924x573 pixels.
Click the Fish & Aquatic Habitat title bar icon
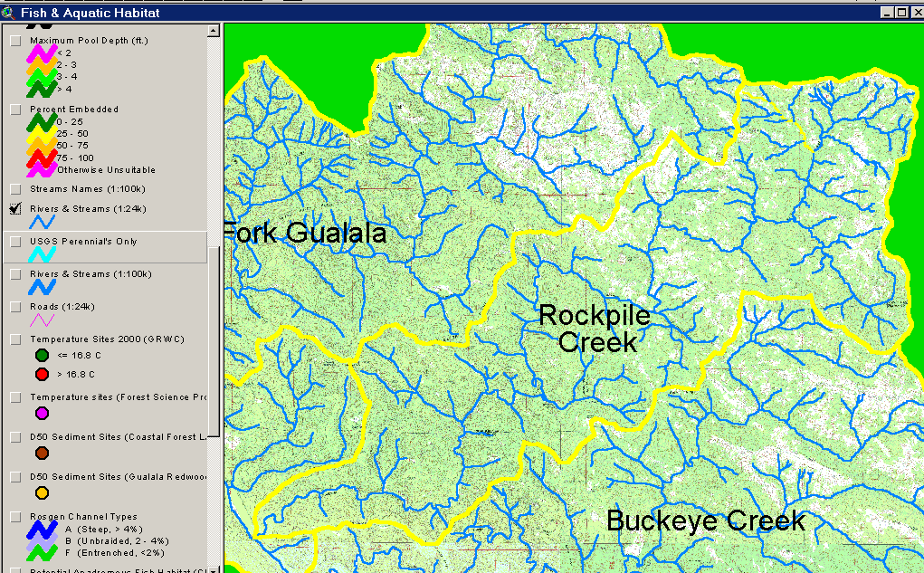tap(7, 13)
